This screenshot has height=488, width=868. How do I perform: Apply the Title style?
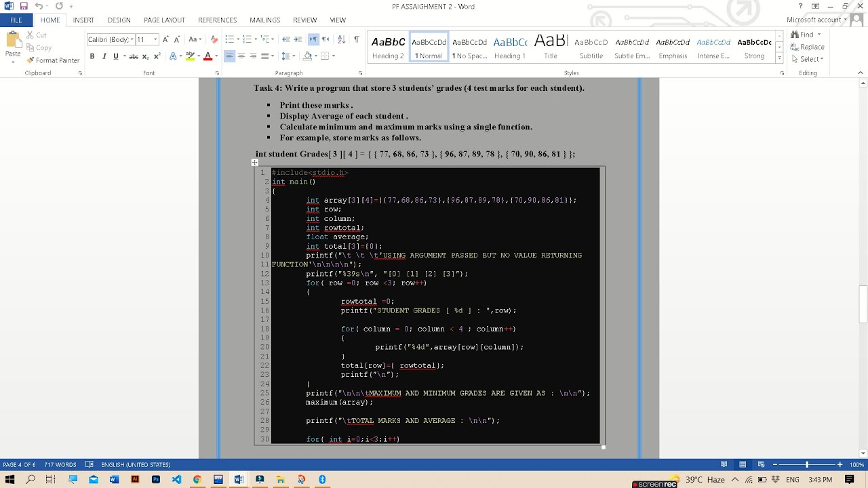551,47
